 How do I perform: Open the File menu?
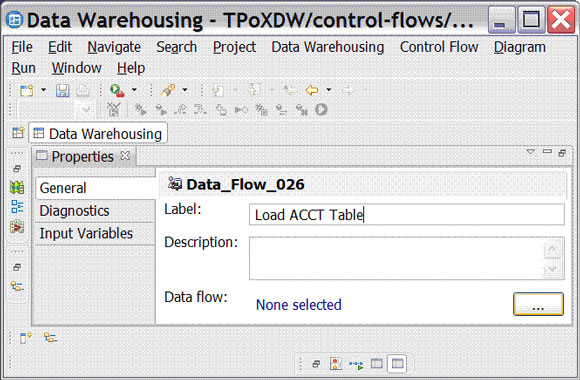[x=22, y=47]
